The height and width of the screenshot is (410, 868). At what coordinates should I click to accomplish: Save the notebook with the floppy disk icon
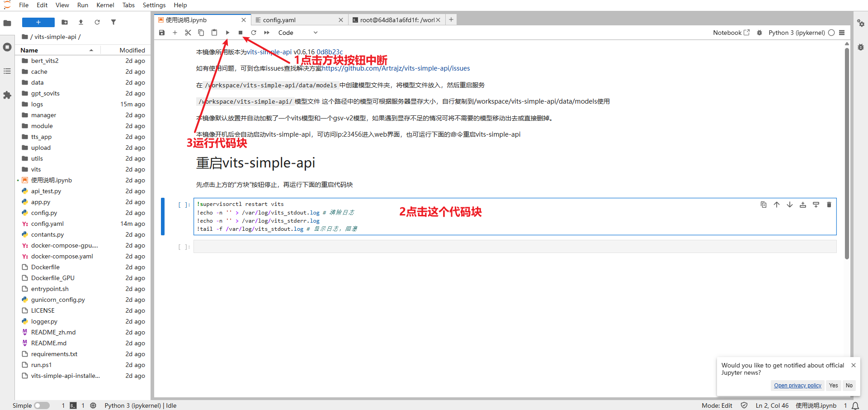coord(162,33)
